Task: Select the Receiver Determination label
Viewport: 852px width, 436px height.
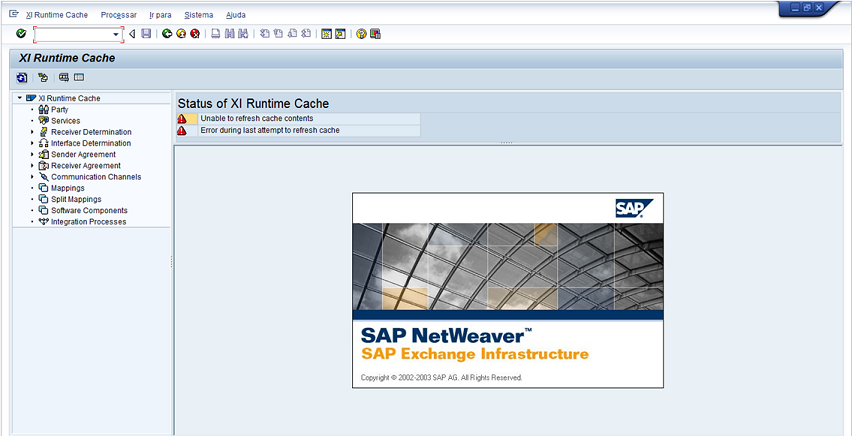Action: (x=91, y=132)
